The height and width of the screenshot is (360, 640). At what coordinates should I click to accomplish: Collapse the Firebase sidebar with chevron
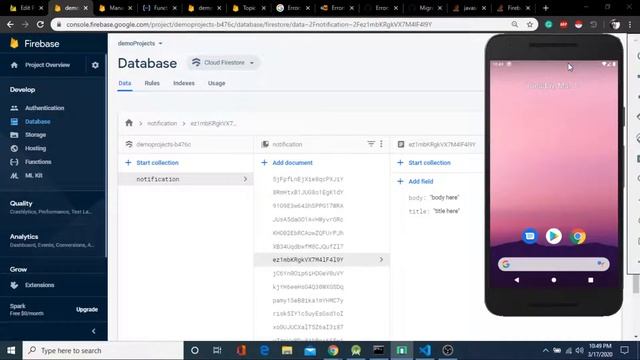[x=94, y=331]
